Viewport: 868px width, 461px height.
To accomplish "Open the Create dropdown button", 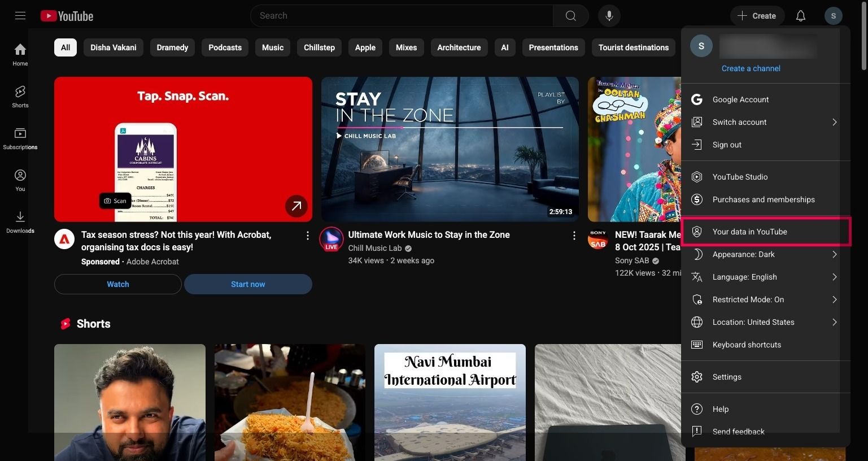I will coord(757,16).
